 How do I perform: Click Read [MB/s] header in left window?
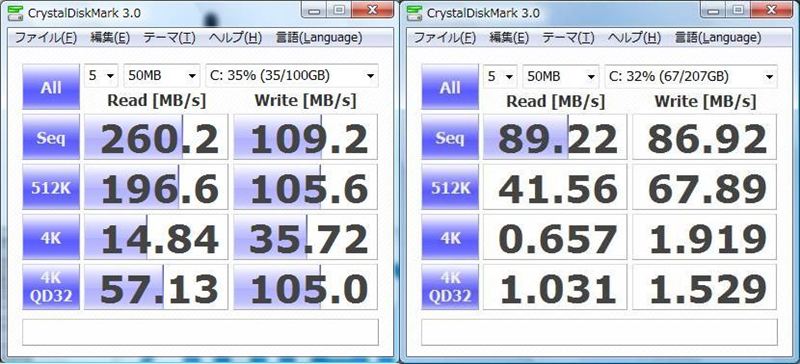(156, 101)
